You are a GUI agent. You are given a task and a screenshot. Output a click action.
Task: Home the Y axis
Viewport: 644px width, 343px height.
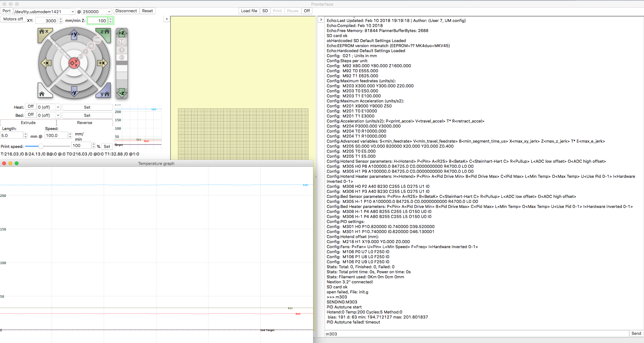click(x=104, y=93)
